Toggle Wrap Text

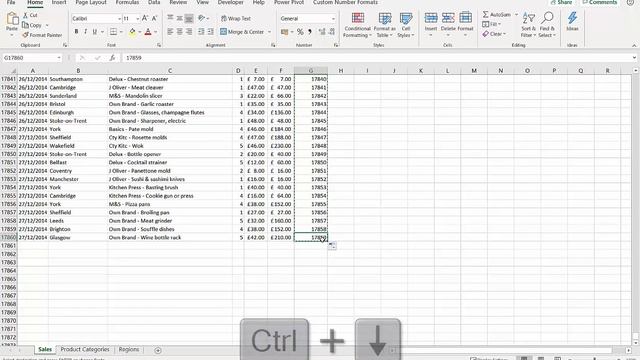[x=236, y=18]
